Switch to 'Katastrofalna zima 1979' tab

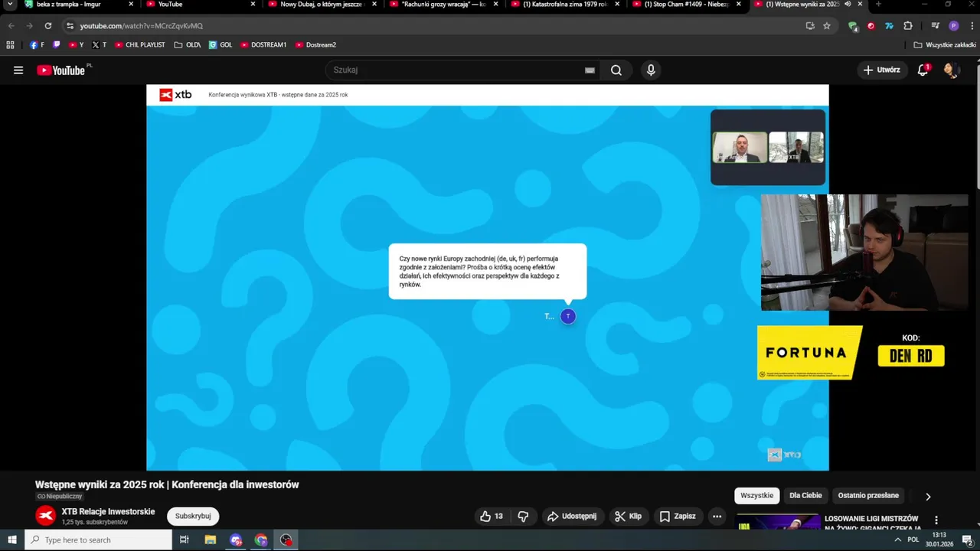coord(563,4)
